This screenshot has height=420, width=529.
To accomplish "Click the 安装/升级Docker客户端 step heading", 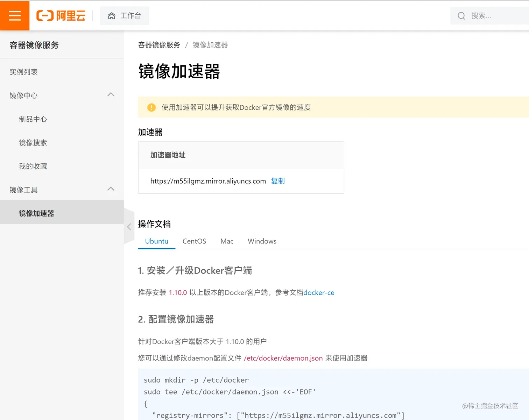I will click(195, 270).
